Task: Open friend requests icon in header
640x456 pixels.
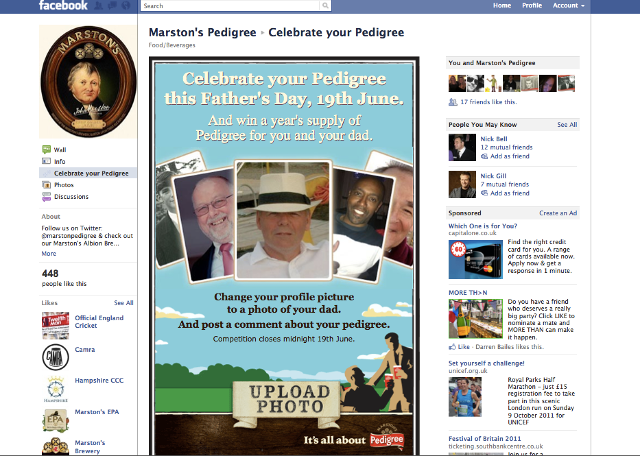Action: click(x=98, y=6)
